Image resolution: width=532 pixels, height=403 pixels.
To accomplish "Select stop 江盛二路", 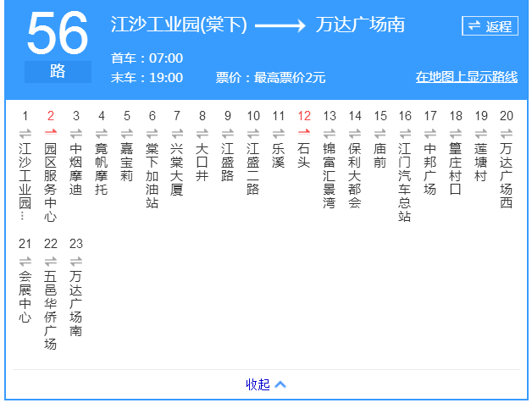I will (x=253, y=168).
